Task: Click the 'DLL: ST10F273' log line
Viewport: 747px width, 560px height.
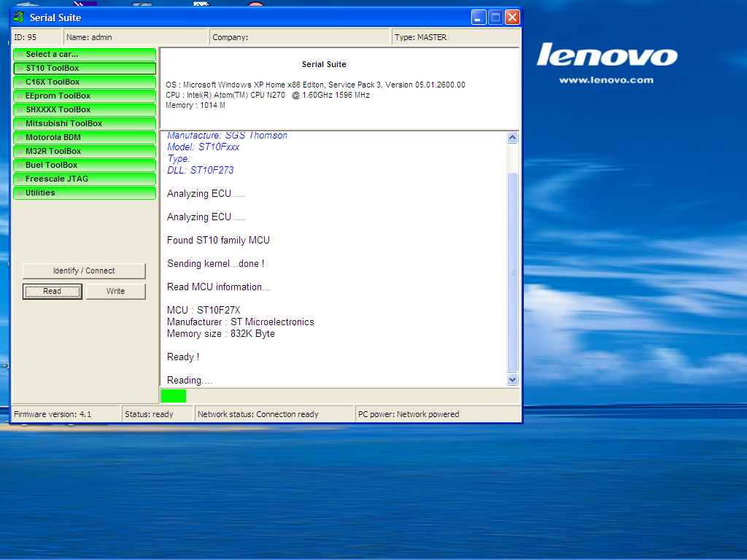Action: (x=200, y=171)
